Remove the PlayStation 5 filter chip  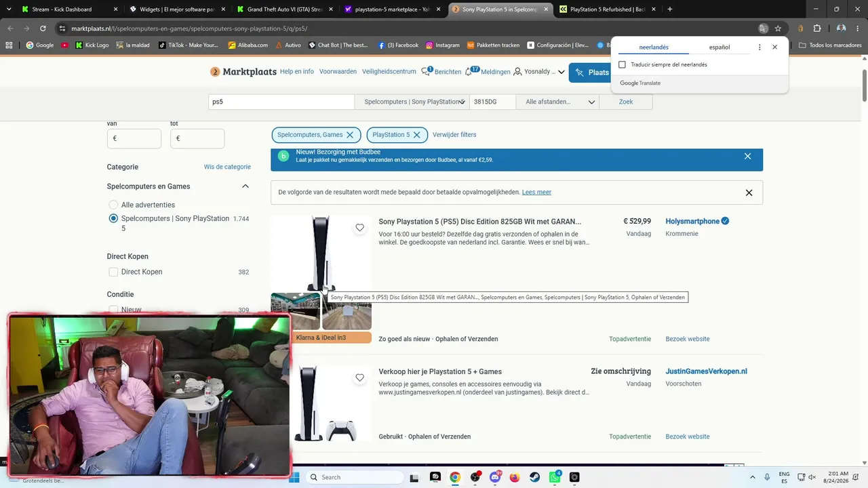(417, 135)
